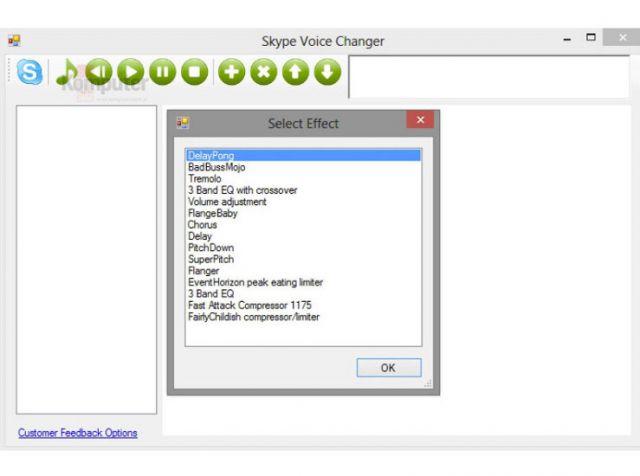The width and height of the screenshot is (640, 476).
Task: Click the blank text area beside the toolbar
Action: point(489,77)
